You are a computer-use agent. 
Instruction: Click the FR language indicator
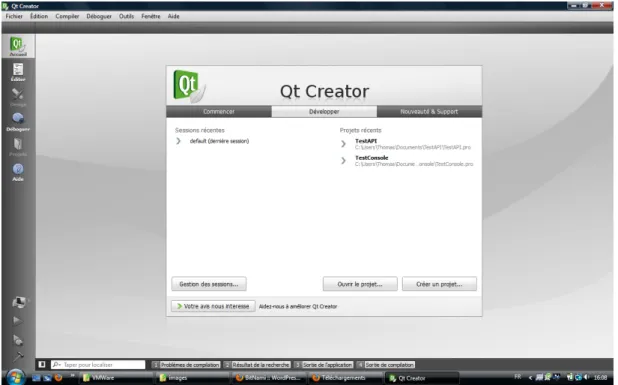[x=518, y=377]
